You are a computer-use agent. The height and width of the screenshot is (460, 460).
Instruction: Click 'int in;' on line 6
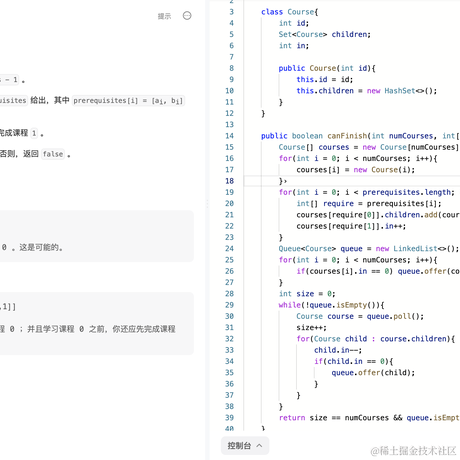[x=294, y=46]
